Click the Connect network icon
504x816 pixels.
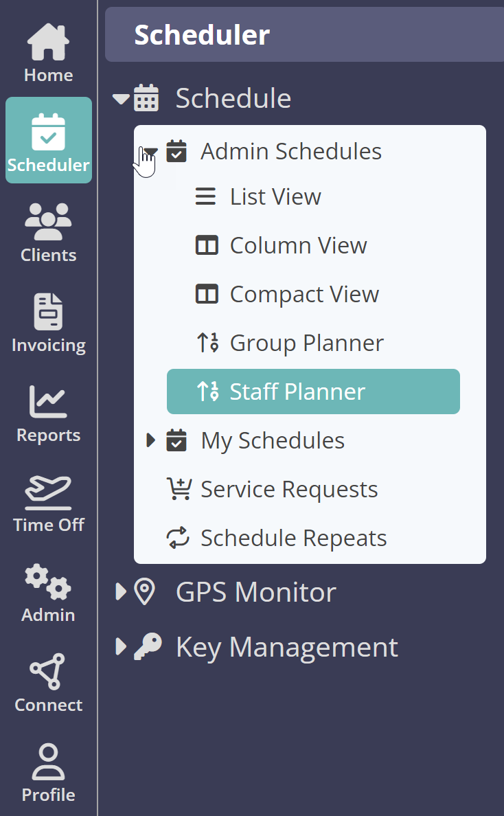pyautogui.click(x=48, y=671)
